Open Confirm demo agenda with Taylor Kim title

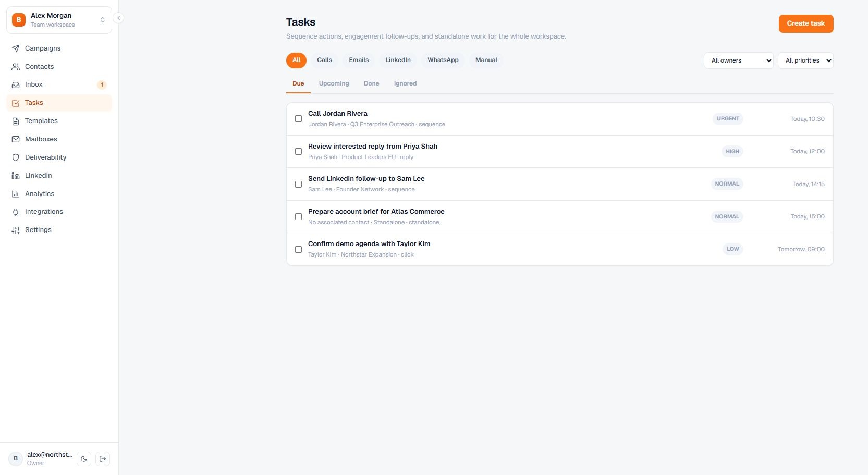(x=369, y=244)
